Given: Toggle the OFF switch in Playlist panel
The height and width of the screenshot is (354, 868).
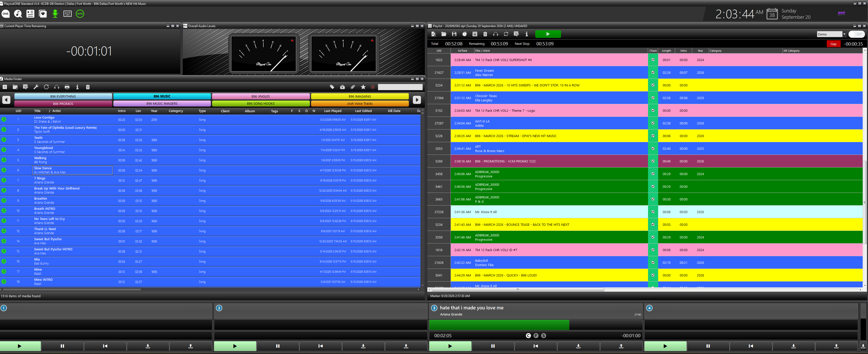Looking at the screenshot, I should (857, 34).
